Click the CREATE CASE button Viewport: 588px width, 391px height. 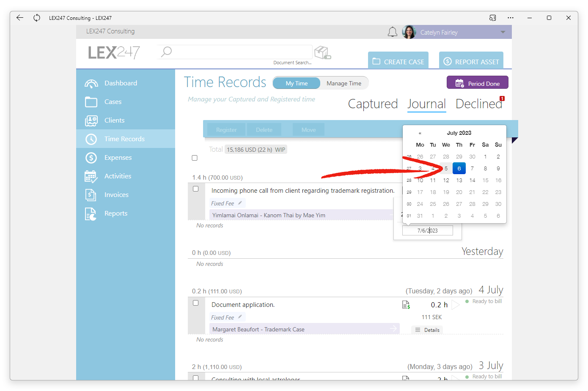pyautogui.click(x=398, y=60)
